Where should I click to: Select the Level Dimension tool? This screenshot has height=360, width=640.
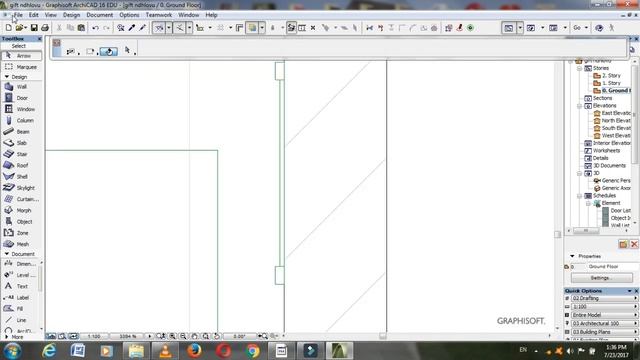coord(20,275)
